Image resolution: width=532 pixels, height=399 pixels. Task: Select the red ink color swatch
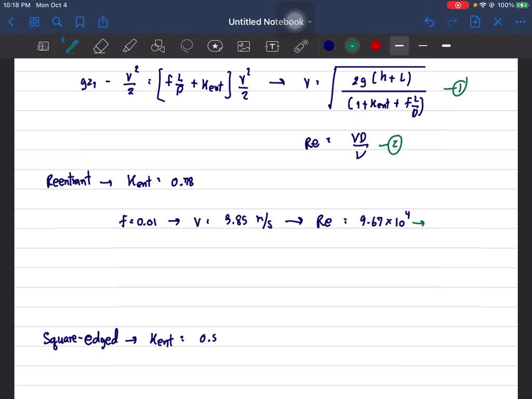click(x=375, y=46)
